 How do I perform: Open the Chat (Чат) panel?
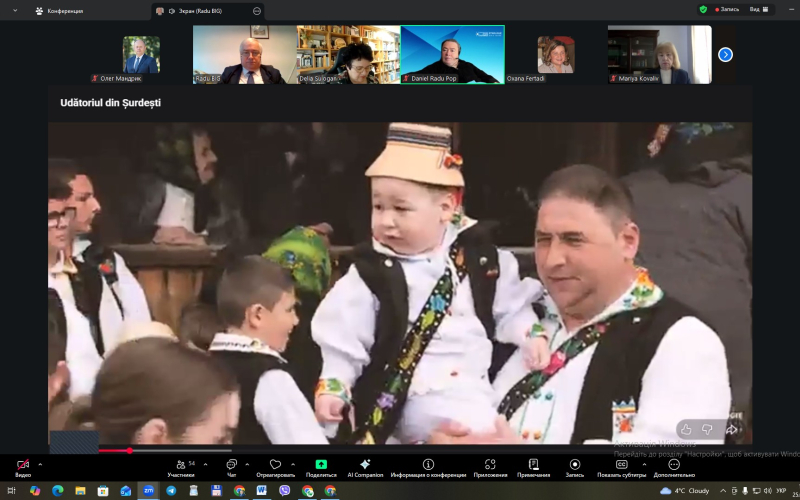click(x=231, y=465)
